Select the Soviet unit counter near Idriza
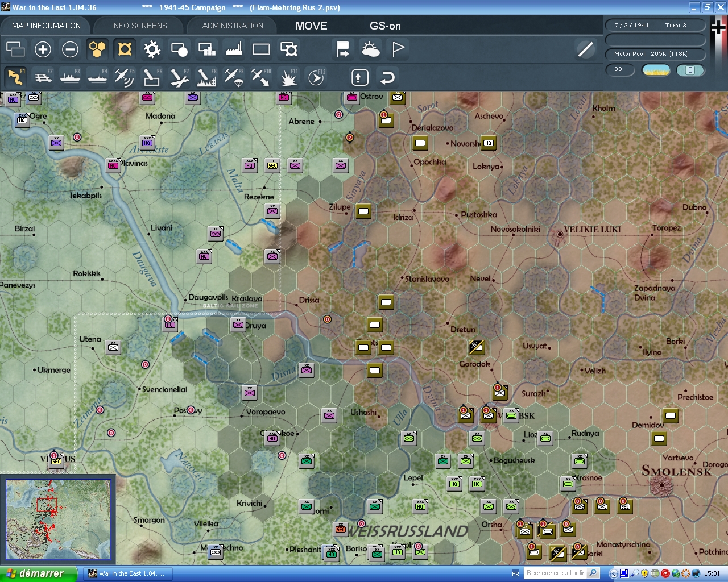 tap(363, 211)
